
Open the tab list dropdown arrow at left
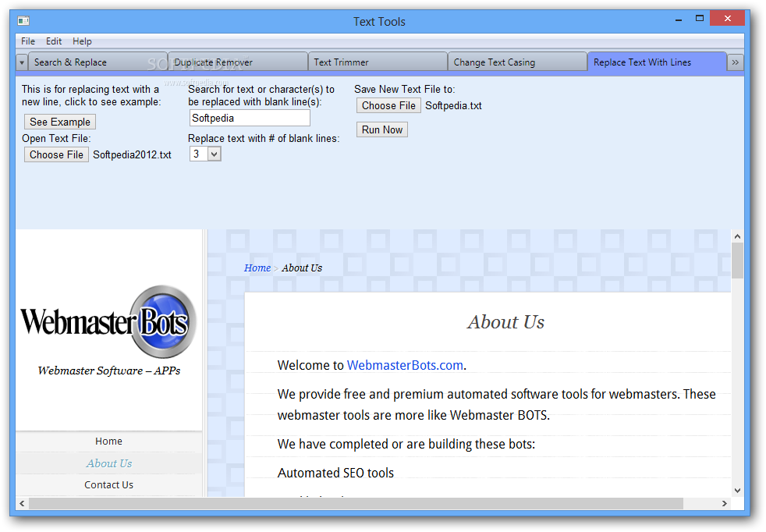point(22,62)
